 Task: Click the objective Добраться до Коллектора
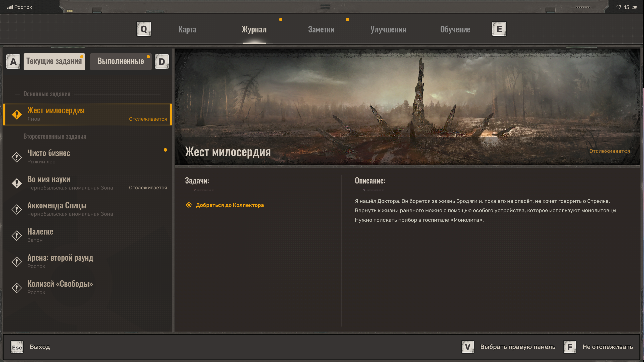pos(230,205)
